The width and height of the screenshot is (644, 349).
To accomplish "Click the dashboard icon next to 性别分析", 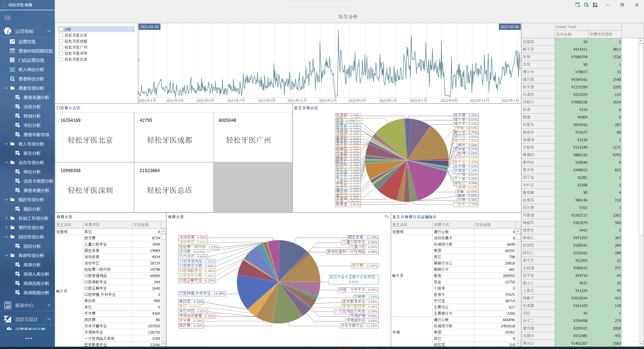I will pos(18,116).
